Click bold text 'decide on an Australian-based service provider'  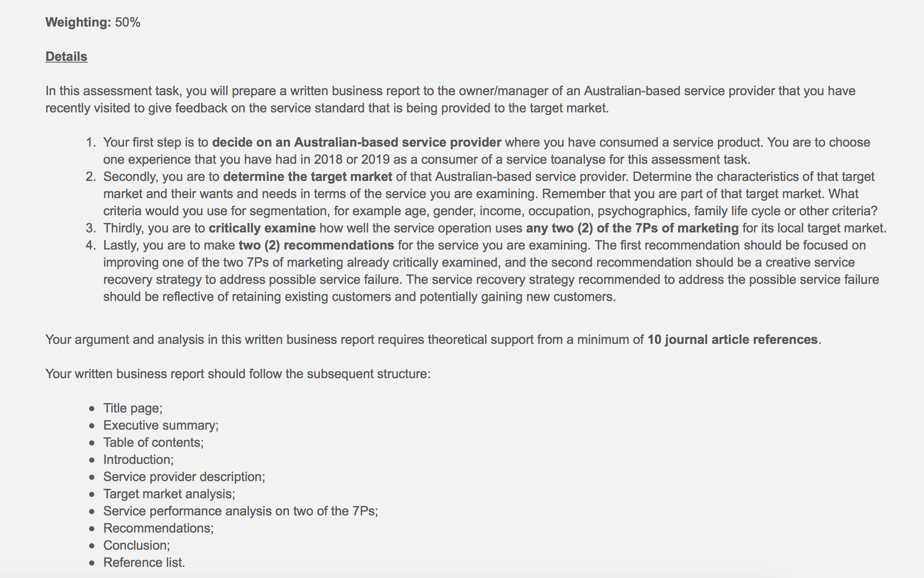357,142
